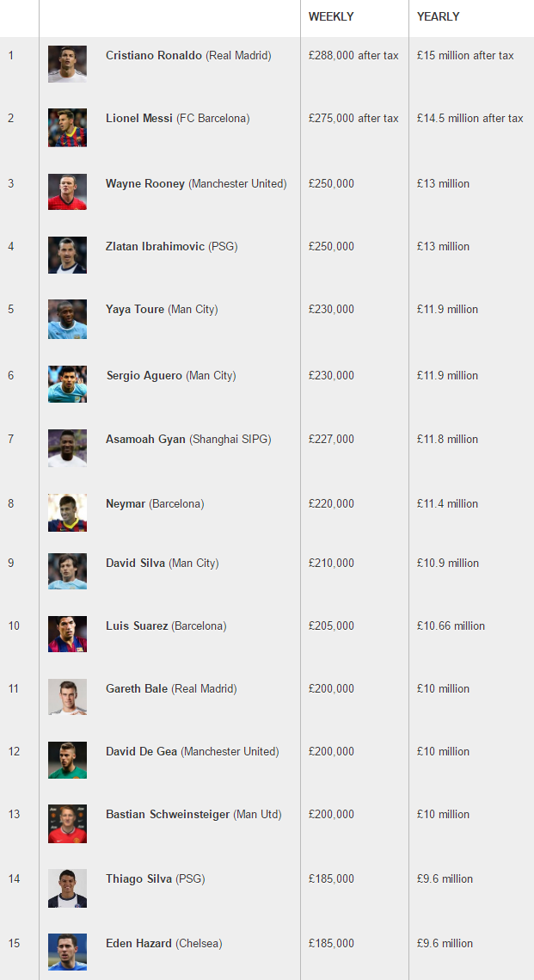Click the David Silva name text
The image size is (534, 980).
coord(136,564)
